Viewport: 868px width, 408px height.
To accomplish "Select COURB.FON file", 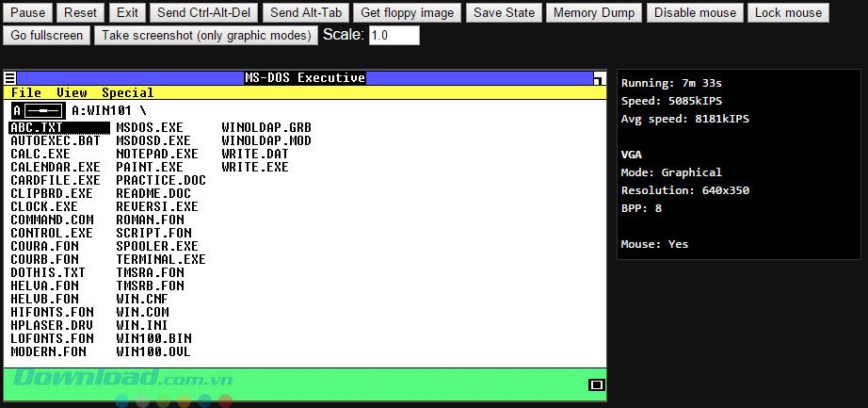I will click(x=44, y=259).
